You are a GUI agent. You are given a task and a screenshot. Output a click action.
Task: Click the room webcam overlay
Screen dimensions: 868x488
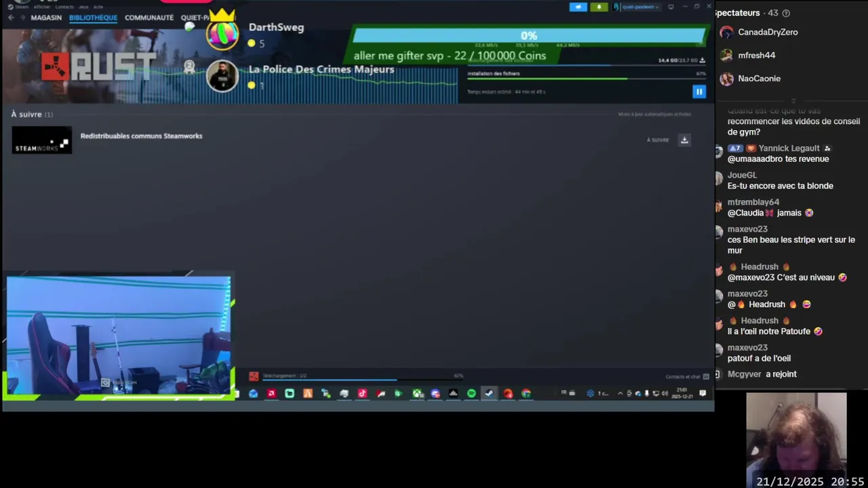click(118, 335)
